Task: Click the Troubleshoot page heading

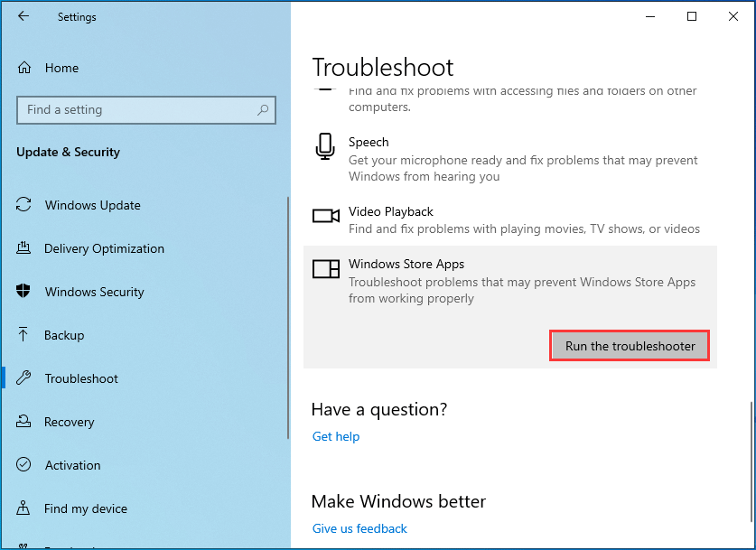Action: click(x=383, y=67)
